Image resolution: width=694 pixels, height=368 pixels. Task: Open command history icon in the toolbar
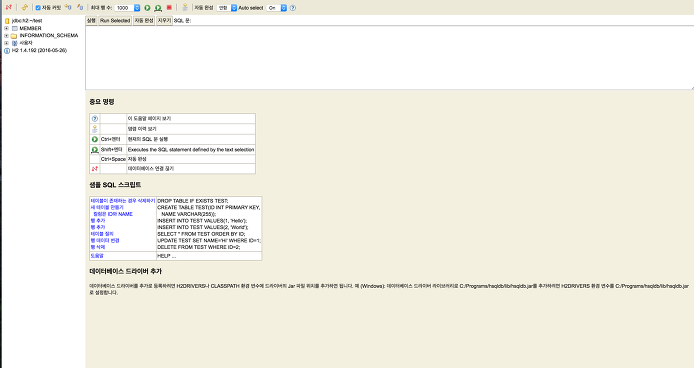(185, 8)
